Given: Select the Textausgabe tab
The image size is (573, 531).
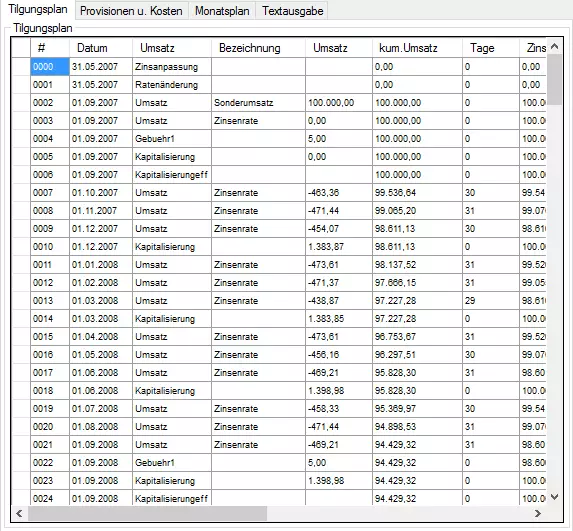Looking at the screenshot, I should [292, 11].
